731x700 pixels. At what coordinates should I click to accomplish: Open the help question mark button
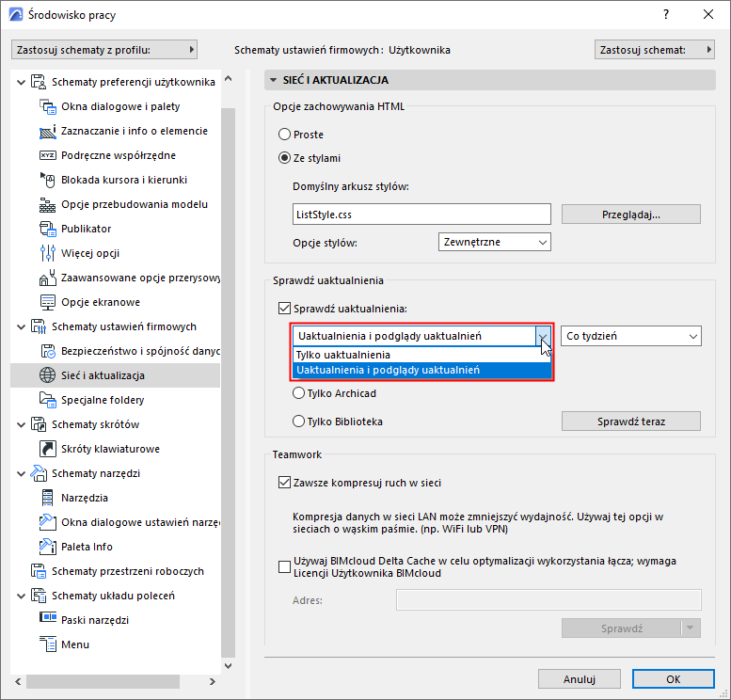pos(666,14)
